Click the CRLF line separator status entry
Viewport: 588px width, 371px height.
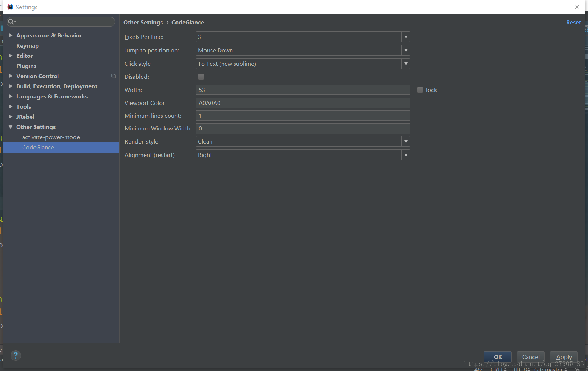498,369
